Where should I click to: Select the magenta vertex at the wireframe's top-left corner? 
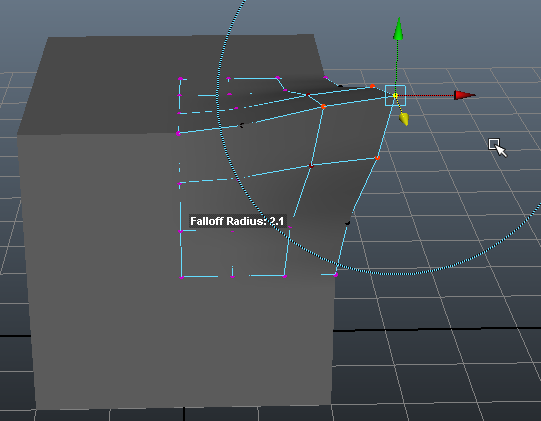click(180, 79)
